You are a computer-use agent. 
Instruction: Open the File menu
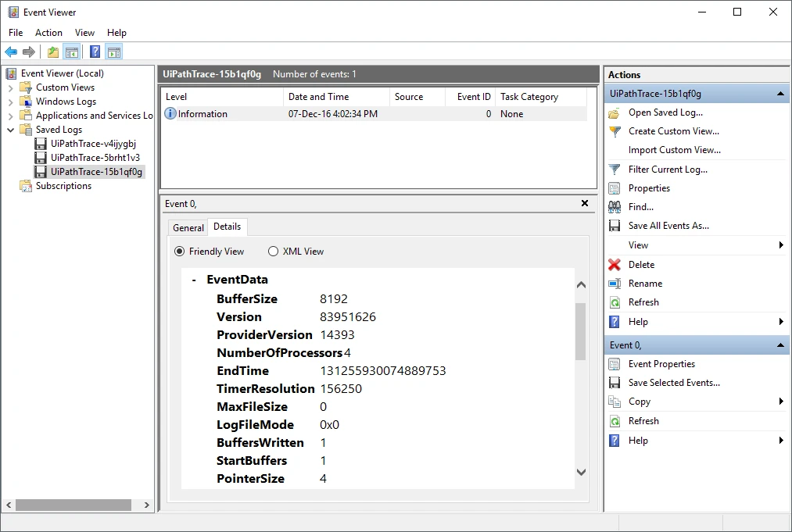pos(16,33)
